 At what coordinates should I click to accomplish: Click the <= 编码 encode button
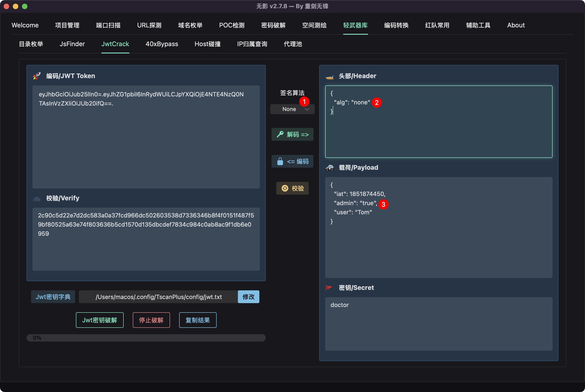292,162
